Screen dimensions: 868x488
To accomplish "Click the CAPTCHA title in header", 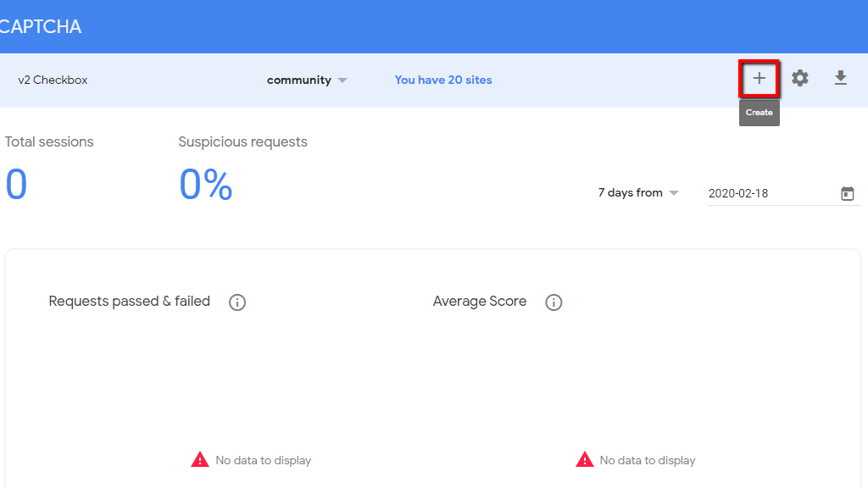I will (41, 26).
